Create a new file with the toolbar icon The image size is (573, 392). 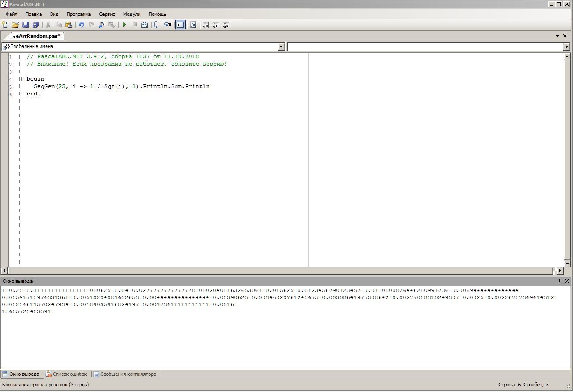(5, 25)
